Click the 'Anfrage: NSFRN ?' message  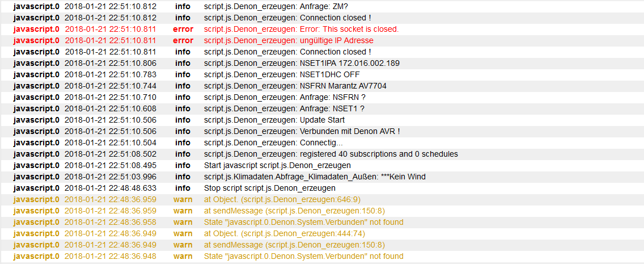tap(285, 97)
